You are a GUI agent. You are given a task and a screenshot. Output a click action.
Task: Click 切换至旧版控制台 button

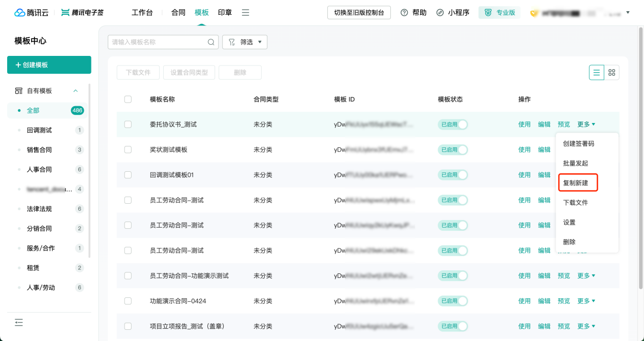(359, 13)
